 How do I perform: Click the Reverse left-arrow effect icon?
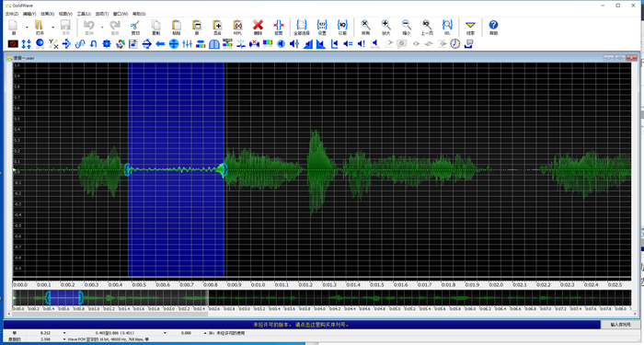[x=160, y=43]
